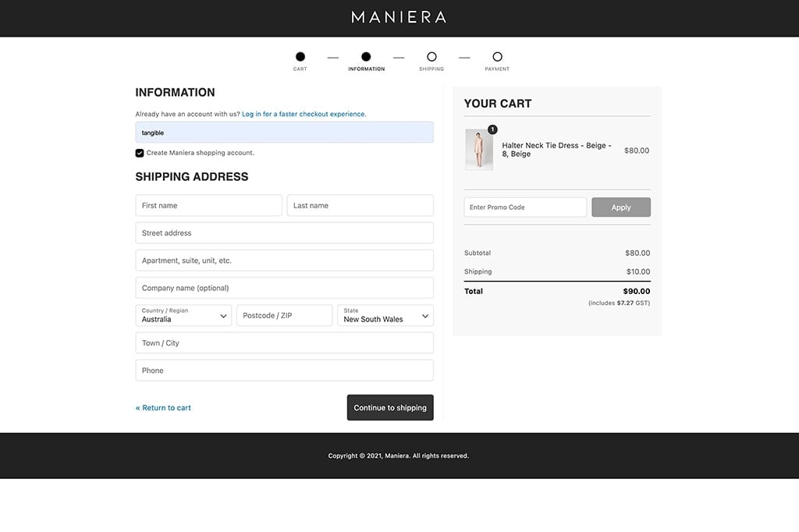Click the Enter Promo Code field
This screenshot has width=799, height=532.
coord(525,207)
